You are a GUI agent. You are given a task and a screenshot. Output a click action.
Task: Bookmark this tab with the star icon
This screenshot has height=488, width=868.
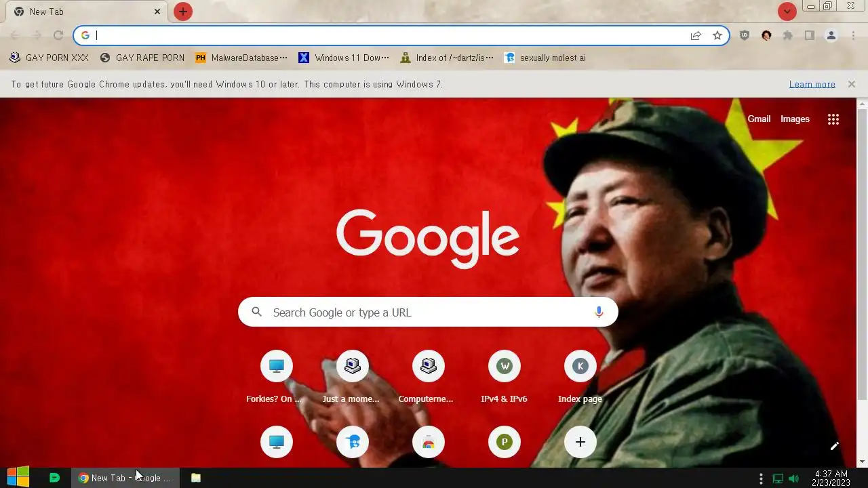coord(717,35)
